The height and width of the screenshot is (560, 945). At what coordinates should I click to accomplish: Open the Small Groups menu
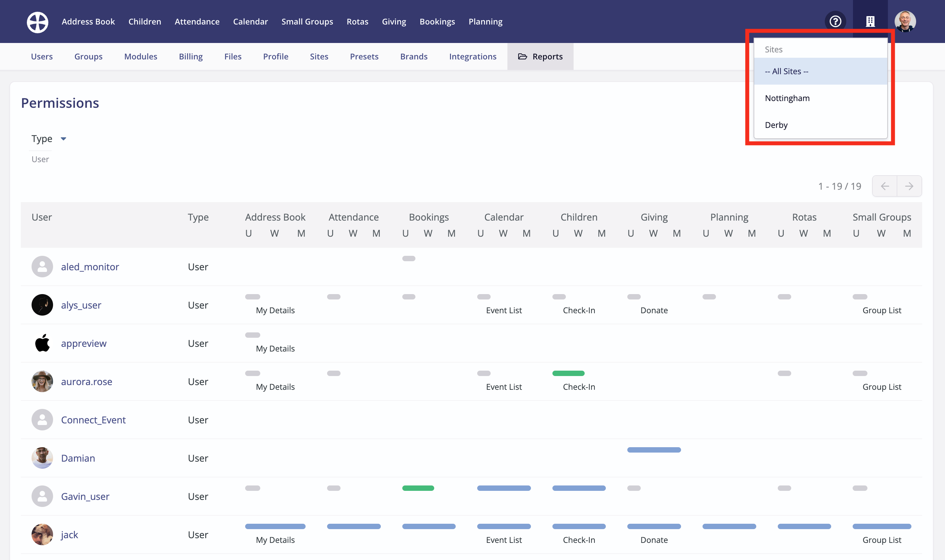[307, 21]
